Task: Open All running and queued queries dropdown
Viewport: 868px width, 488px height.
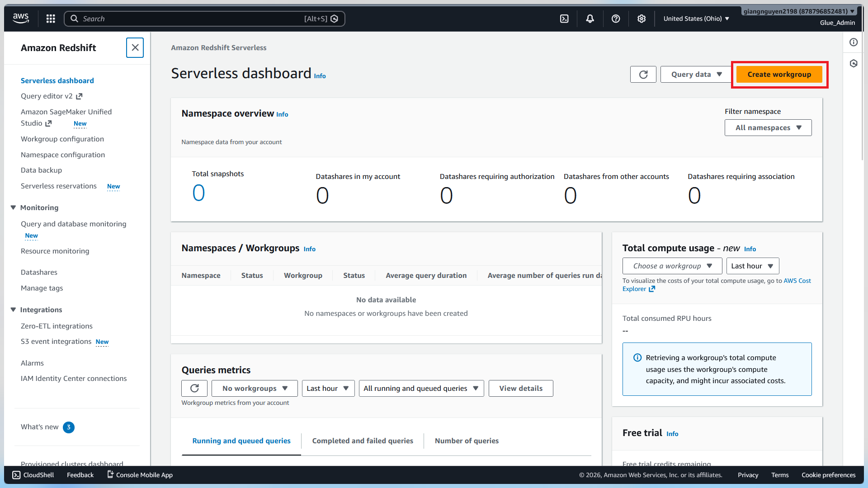Action: 421,388
